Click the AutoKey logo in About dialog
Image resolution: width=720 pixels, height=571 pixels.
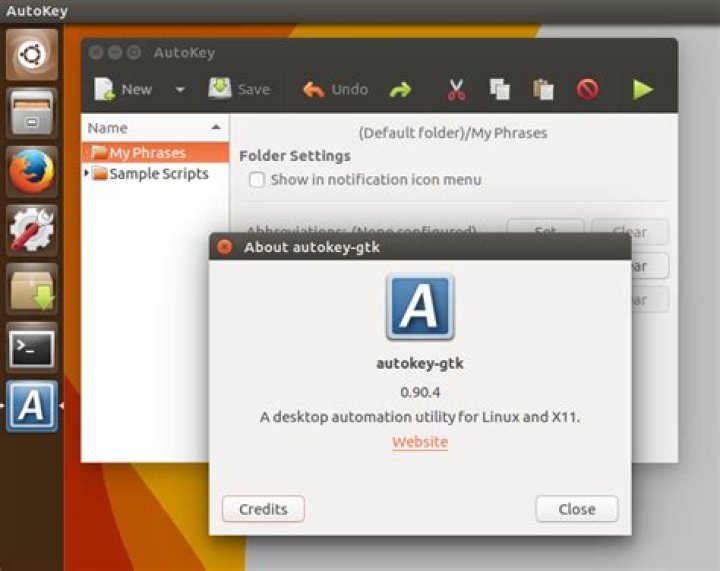click(420, 307)
